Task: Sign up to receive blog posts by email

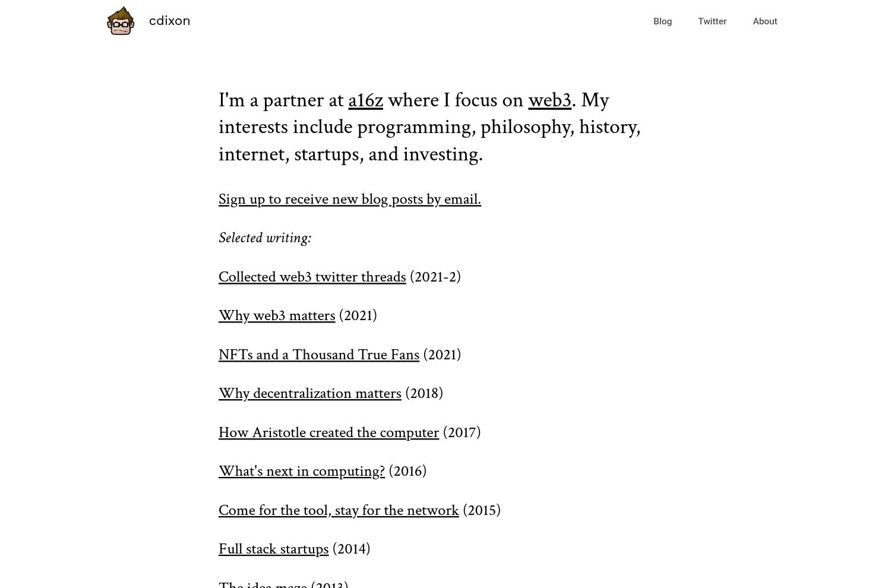Action: [x=349, y=199]
